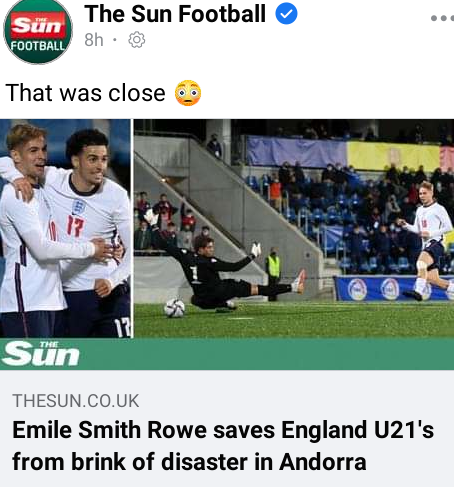454x487 pixels.
Task: Click the blue verified badge
Action: tap(286, 13)
